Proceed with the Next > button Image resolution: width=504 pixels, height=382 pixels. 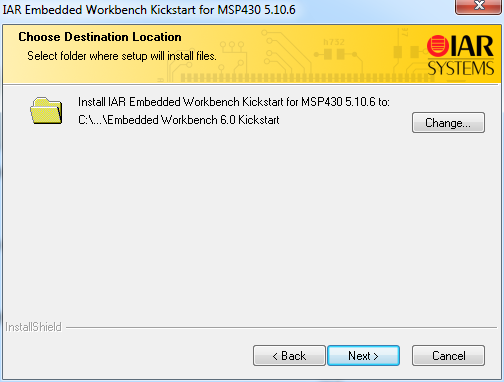(x=363, y=355)
